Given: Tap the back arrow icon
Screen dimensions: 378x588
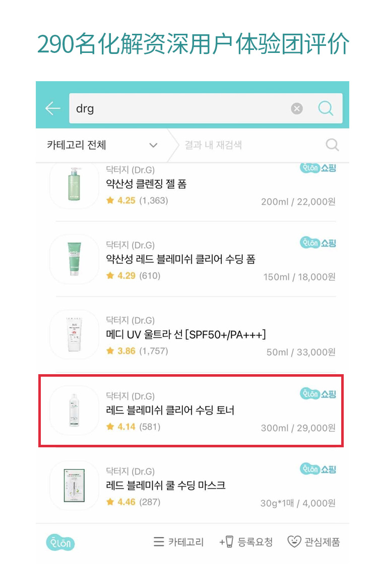Looking at the screenshot, I should pos(52,108).
